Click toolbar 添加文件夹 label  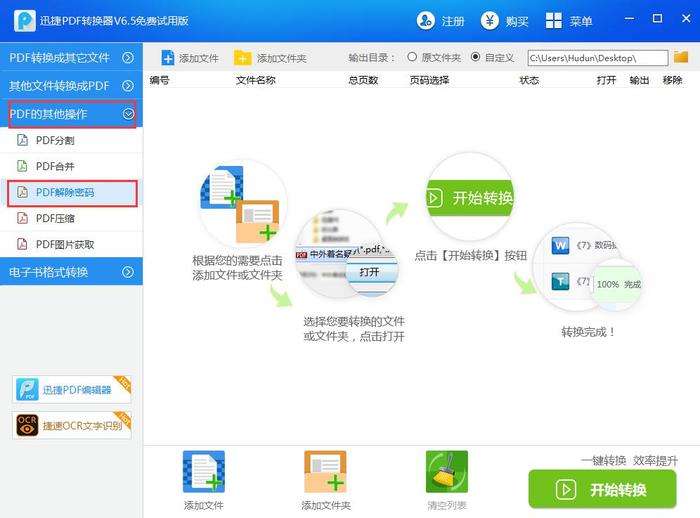click(x=282, y=58)
